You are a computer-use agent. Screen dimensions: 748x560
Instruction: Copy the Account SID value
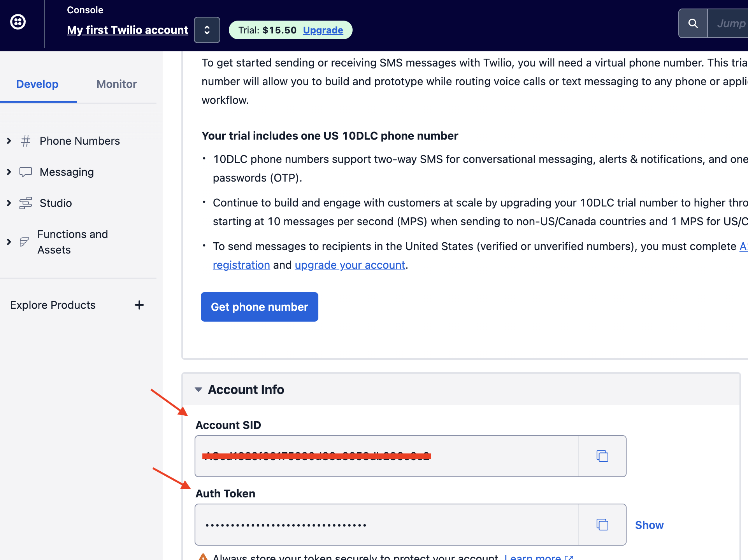[602, 456]
